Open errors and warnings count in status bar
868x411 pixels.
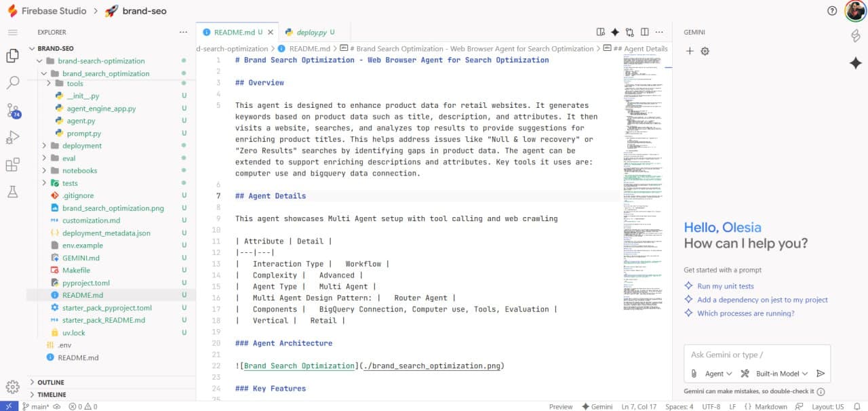click(82, 406)
